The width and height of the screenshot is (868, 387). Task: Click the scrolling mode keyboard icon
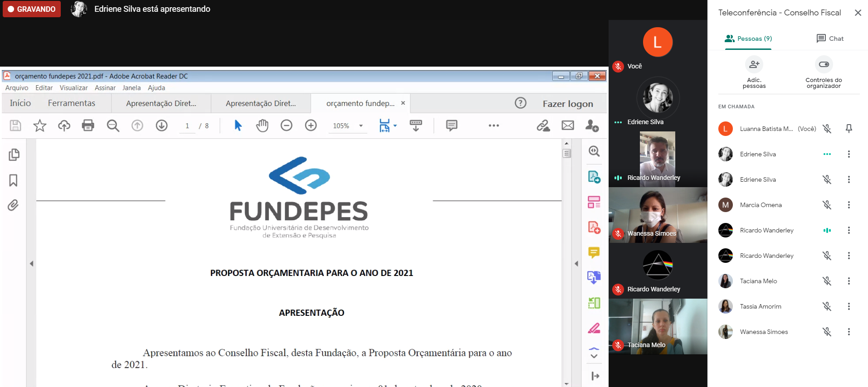pos(416,126)
